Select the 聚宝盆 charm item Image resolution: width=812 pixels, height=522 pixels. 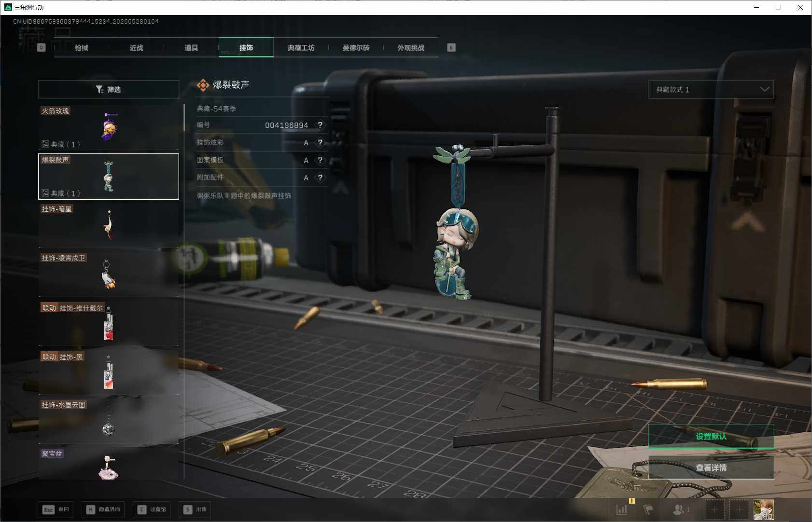(109, 464)
